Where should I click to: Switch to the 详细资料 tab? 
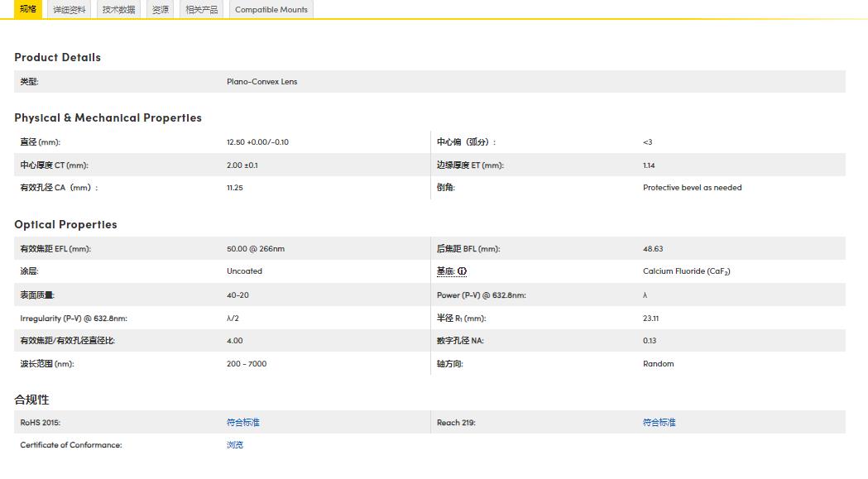tap(70, 10)
